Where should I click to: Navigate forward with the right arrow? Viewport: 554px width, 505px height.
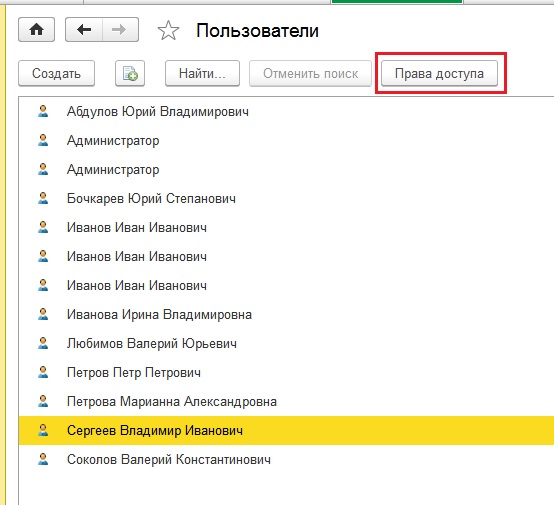click(120, 30)
